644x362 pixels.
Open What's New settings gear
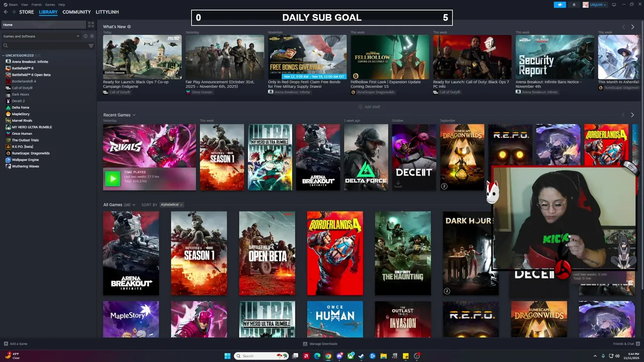click(129, 27)
